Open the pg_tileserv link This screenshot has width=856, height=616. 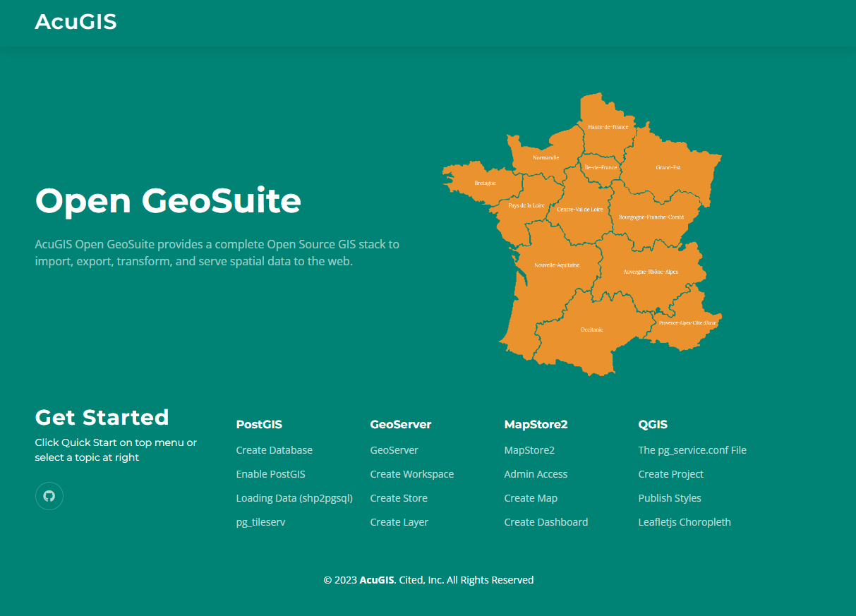pyautogui.click(x=261, y=522)
